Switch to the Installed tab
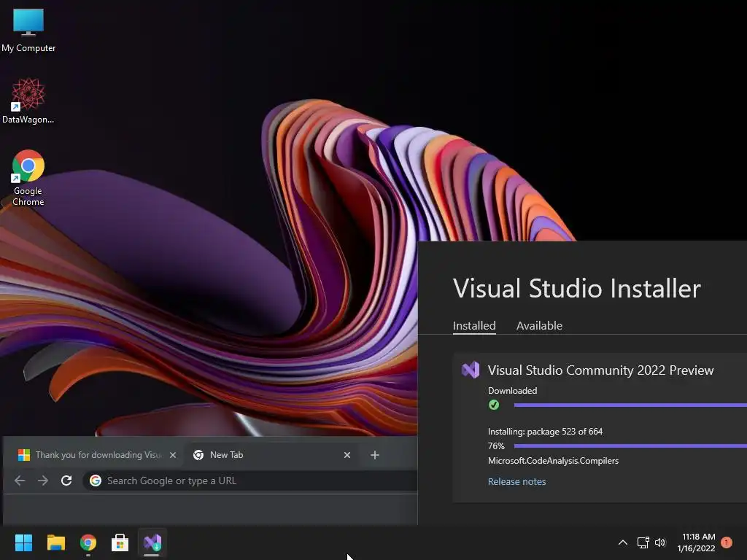The width and height of the screenshot is (747, 560). coord(474,326)
